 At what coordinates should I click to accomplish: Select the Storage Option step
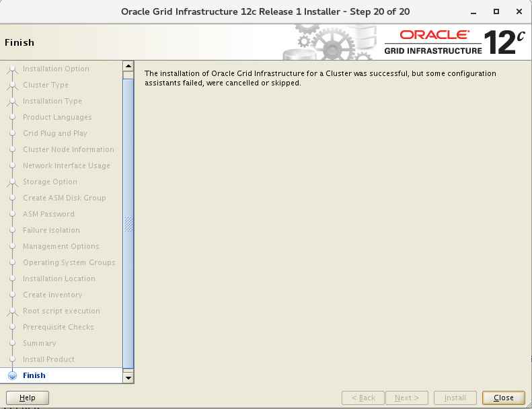[50, 182]
